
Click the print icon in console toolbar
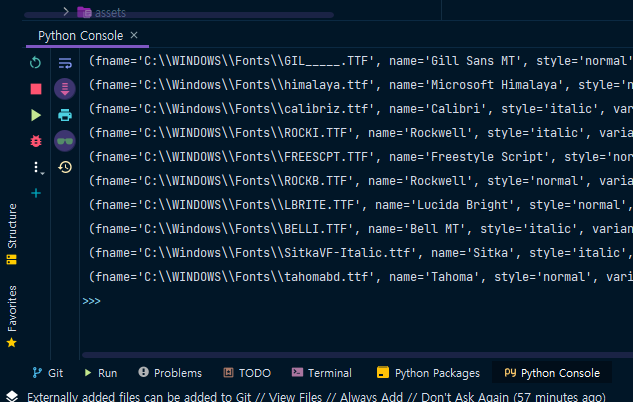[65, 115]
